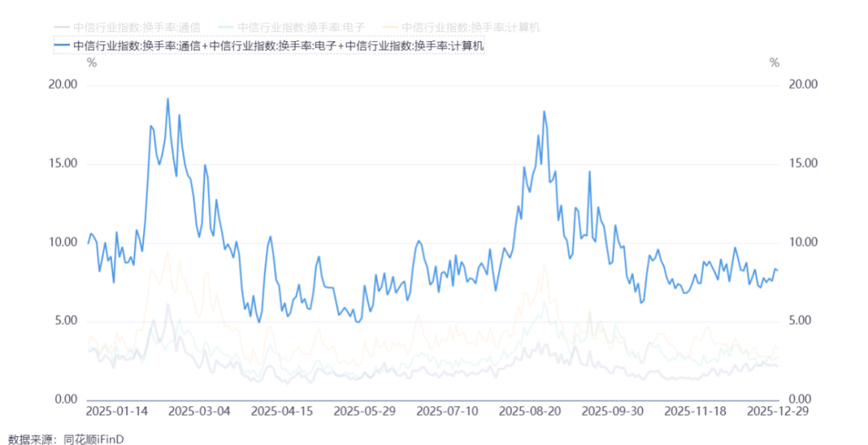868x445 pixels.
Task: Click x-axis date label 2025-01-14
Action: point(116,411)
